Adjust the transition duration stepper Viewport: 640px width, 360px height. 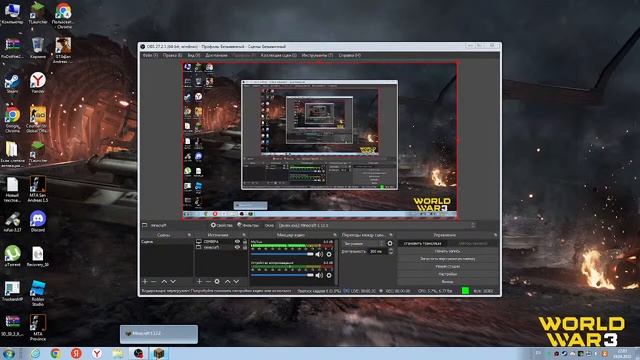[391, 251]
